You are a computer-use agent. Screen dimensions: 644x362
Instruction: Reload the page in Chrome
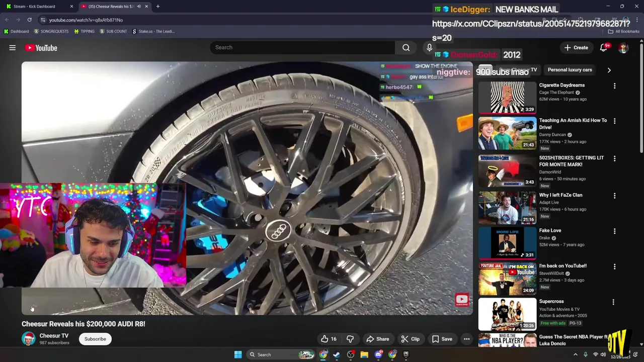(29, 20)
